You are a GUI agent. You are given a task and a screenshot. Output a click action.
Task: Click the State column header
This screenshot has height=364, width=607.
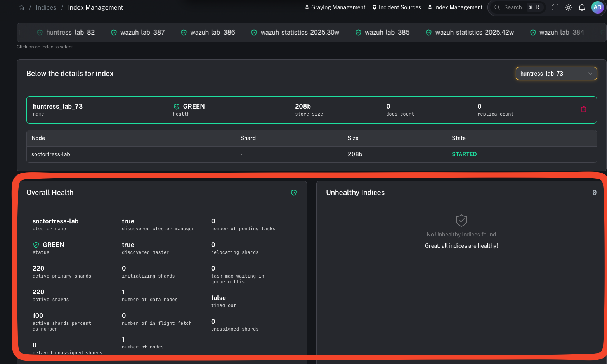coord(459,138)
